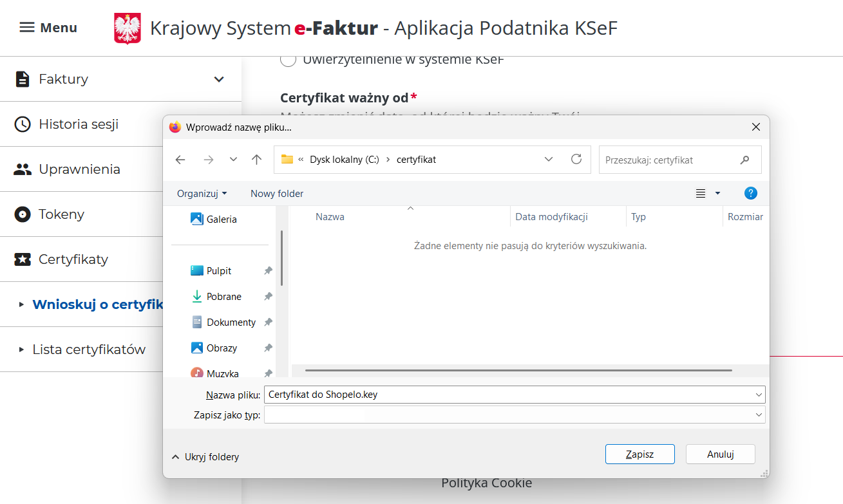The width and height of the screenshot is (843, 504).
Task: Click the horizontal scrollbar in file list
Action: pyautogui.click(x=518, y=370)
